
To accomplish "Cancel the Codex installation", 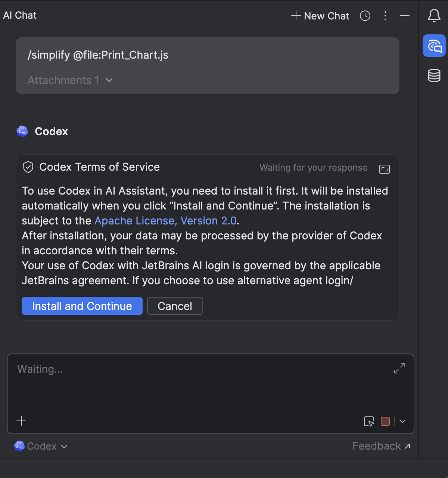I will [175, 306].
